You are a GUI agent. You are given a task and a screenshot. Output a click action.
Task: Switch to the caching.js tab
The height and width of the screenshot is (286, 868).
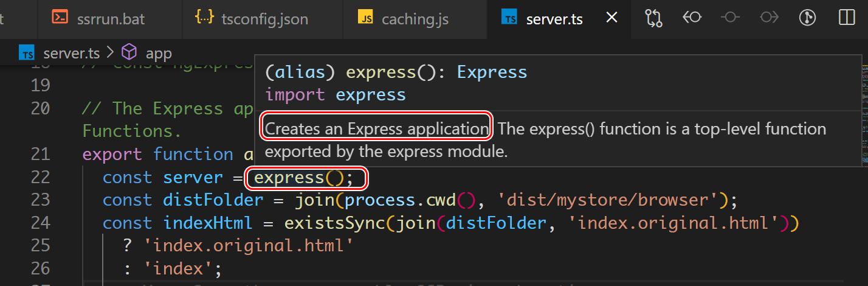pos(415,19)
